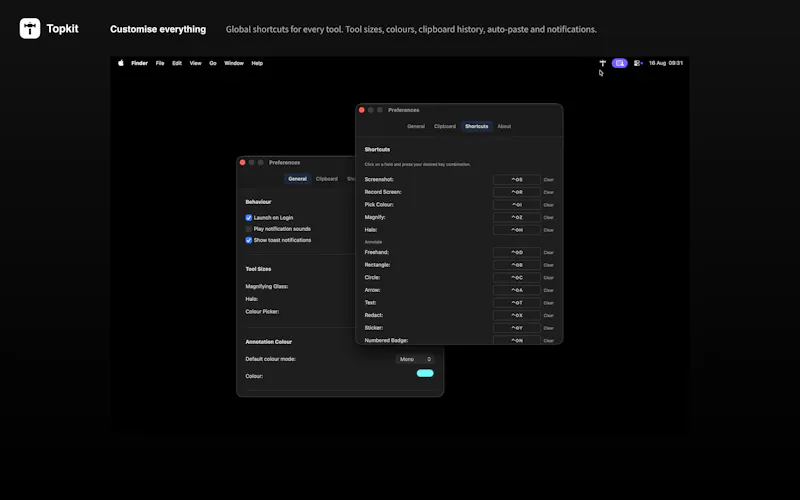800x500 pixels.
Task: Close the back Preferences window
Action: coord(242,163)
